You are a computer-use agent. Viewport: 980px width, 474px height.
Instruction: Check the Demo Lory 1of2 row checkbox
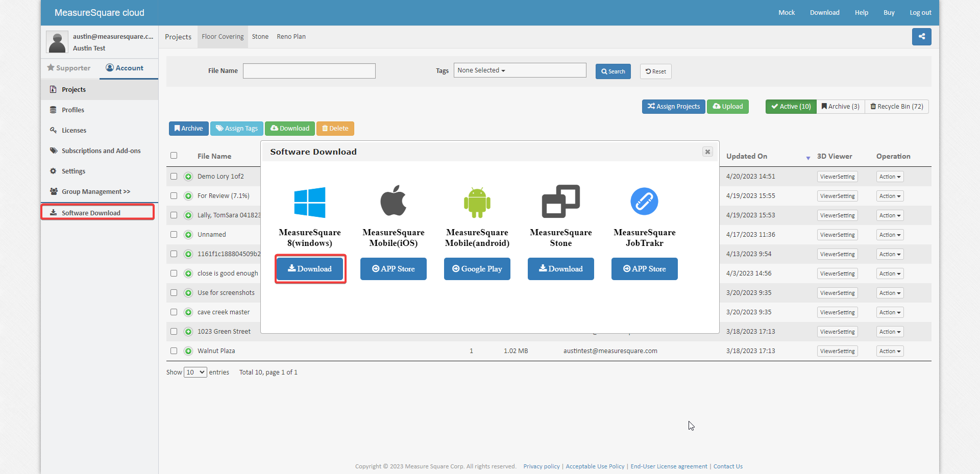pos(174,177)
